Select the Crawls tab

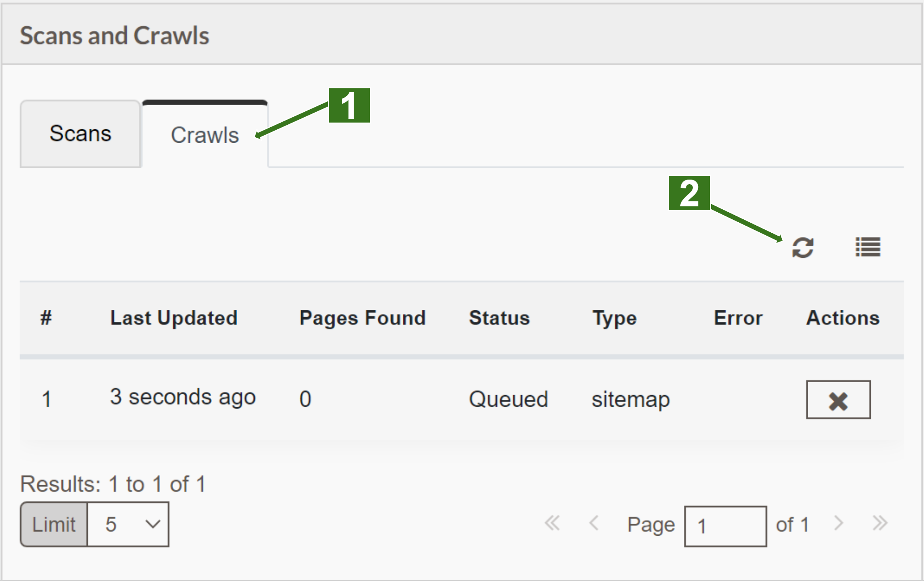point(205,134)
